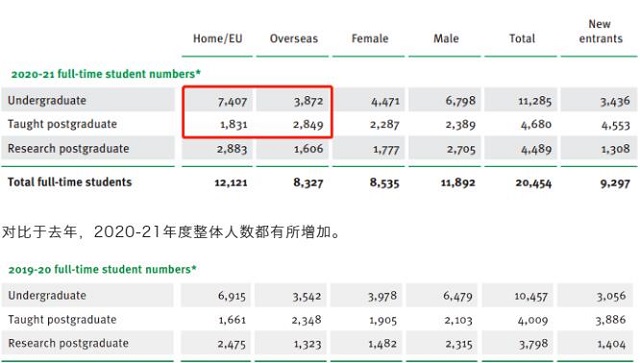Viewport: 640px width, 363px height.
Task: Select the New entrants column header
Action: coord(600,31)
